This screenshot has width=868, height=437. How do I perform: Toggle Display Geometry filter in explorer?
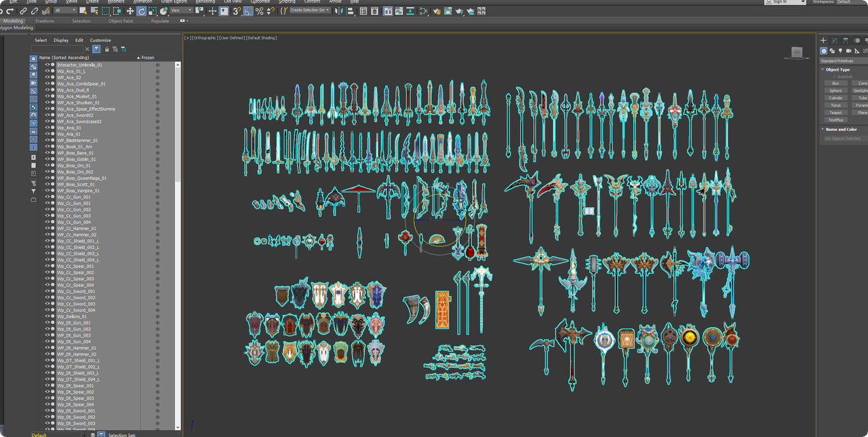click(33, 59)
